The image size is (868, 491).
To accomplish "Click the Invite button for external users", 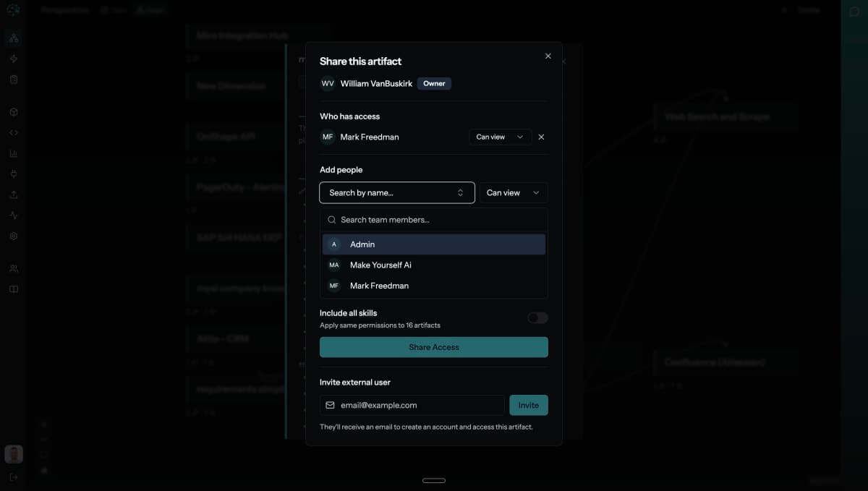I will point(528,405).
